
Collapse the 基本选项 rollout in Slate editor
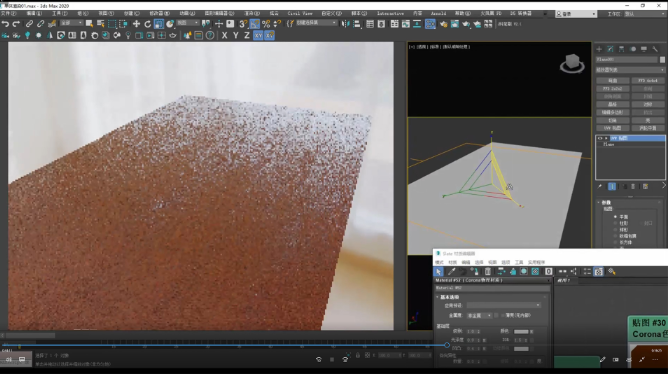tap(437, 297)
